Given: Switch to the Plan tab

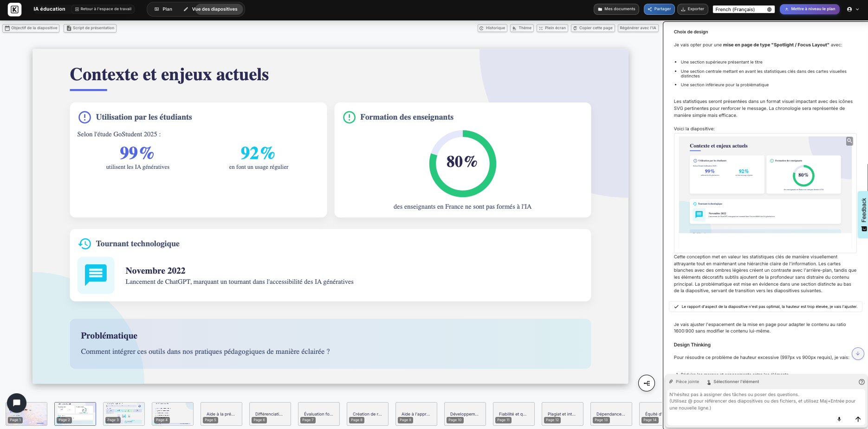Looking at the screenshot, I should (163, 9).
